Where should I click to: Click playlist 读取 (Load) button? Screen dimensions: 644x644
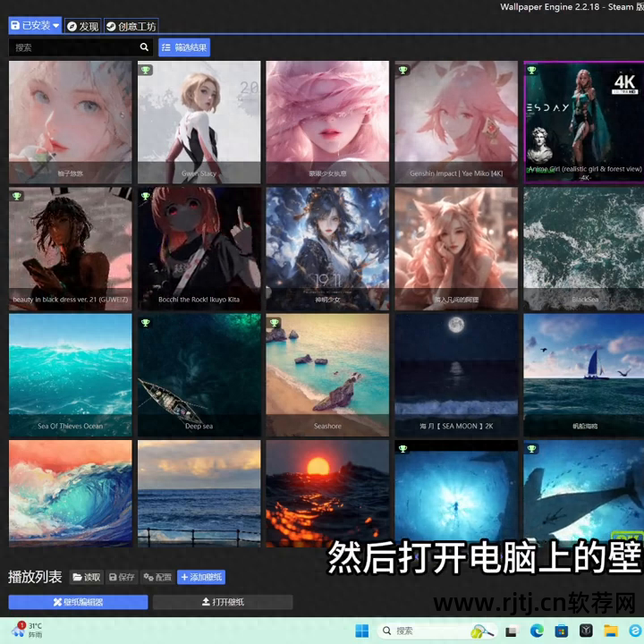(87, 577)
